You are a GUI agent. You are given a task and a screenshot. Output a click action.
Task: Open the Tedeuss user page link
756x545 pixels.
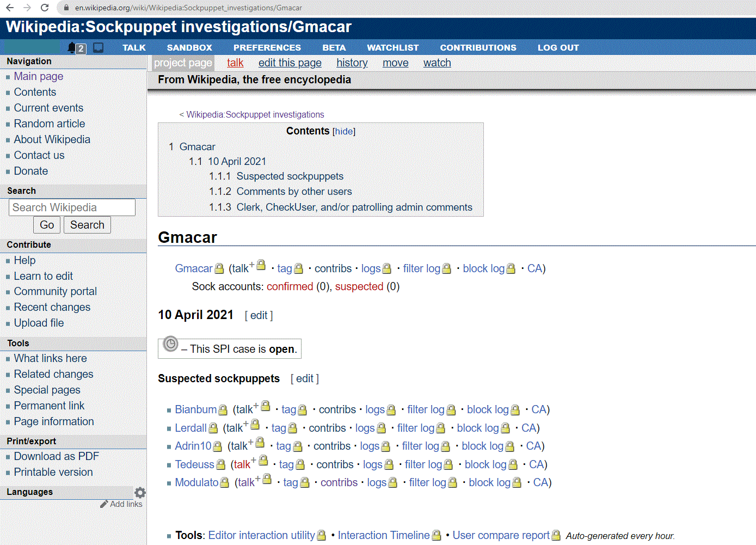(195, 464)
